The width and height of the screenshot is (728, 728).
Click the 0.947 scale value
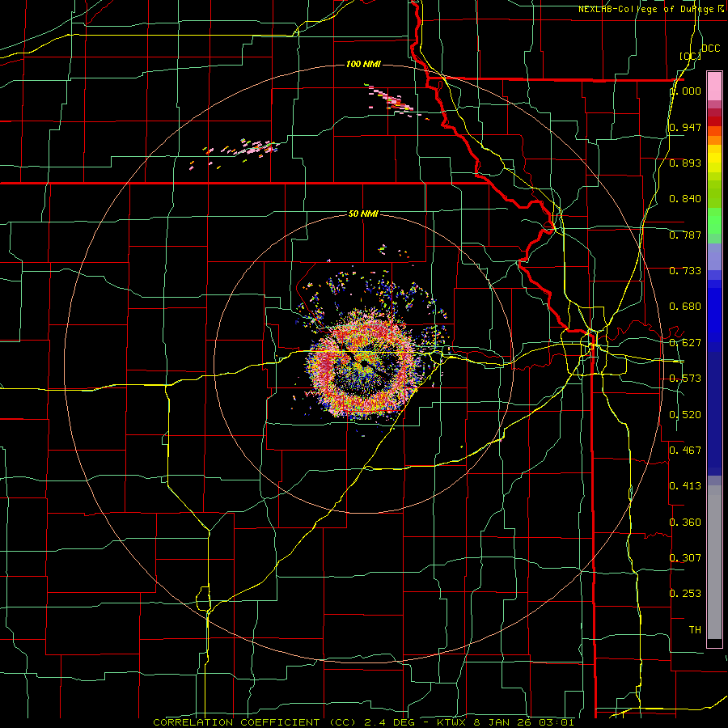685,127
